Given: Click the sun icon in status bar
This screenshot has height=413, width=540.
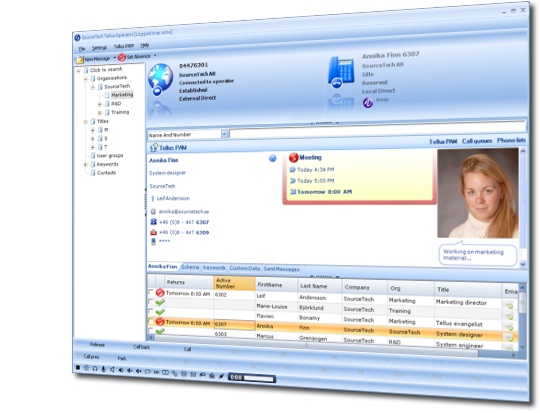Looking at the screenshot, I should click(x=86, y=368).
